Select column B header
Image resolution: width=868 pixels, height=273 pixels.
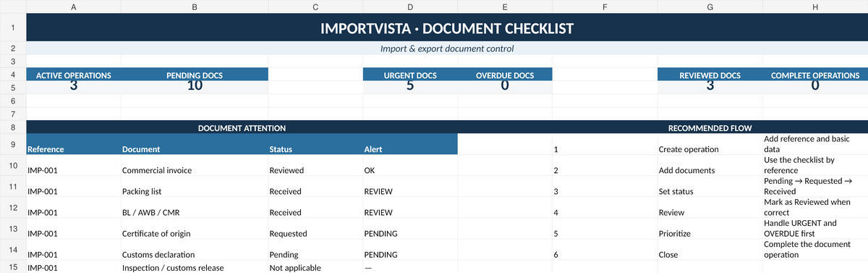click(194, 7)
